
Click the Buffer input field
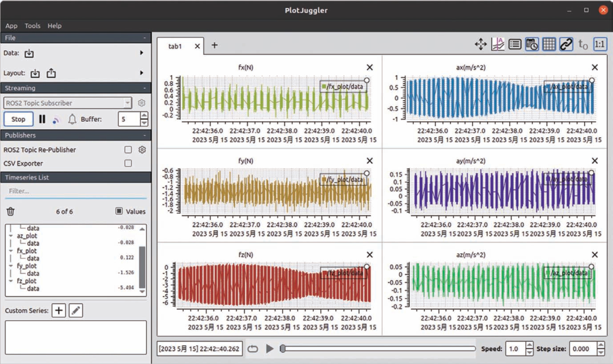click(x=129, y=119)
